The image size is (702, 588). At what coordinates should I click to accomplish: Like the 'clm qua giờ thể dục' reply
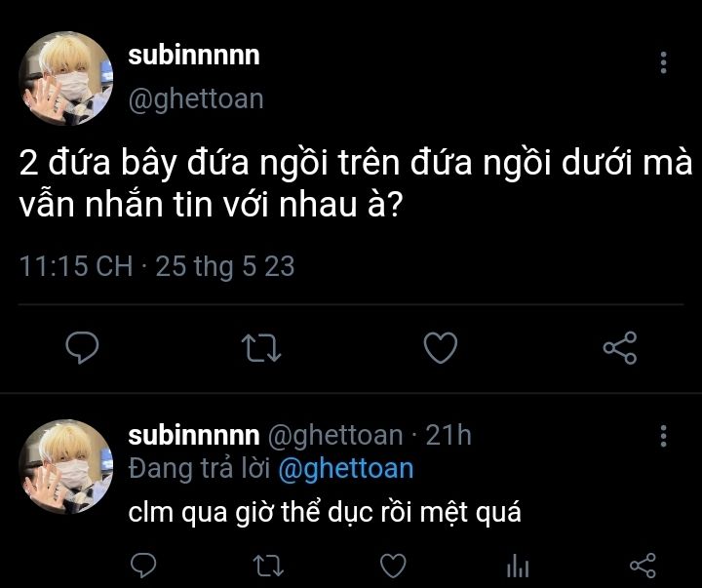[x=392, y=565]
